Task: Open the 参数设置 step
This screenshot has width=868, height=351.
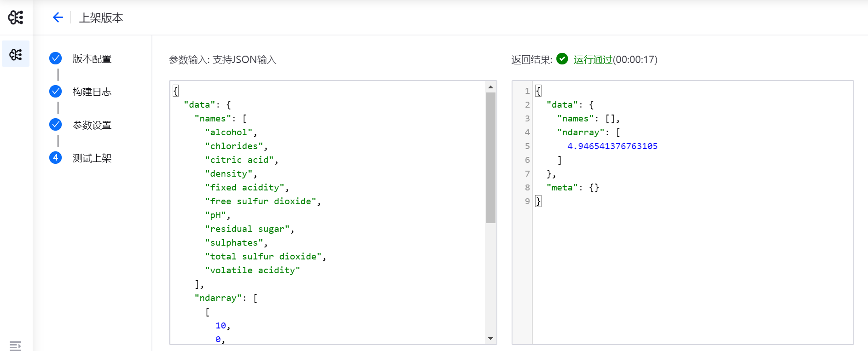Action: coord(92,125)
